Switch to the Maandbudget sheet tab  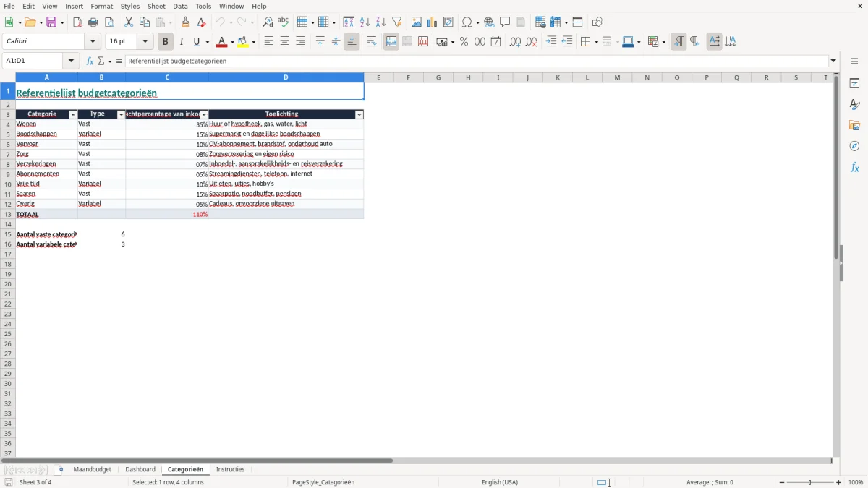coord(92,469)
